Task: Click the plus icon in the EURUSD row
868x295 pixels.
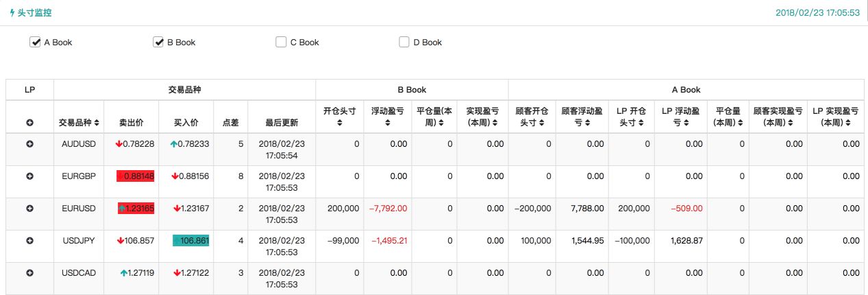Action: [29, 208]
